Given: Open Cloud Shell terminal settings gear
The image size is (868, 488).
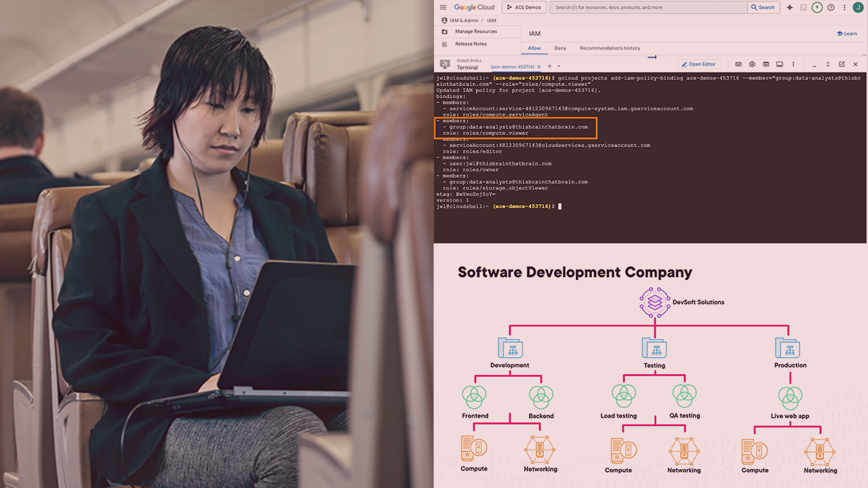Looking at the screenshot, I should [x=752, y=64].
